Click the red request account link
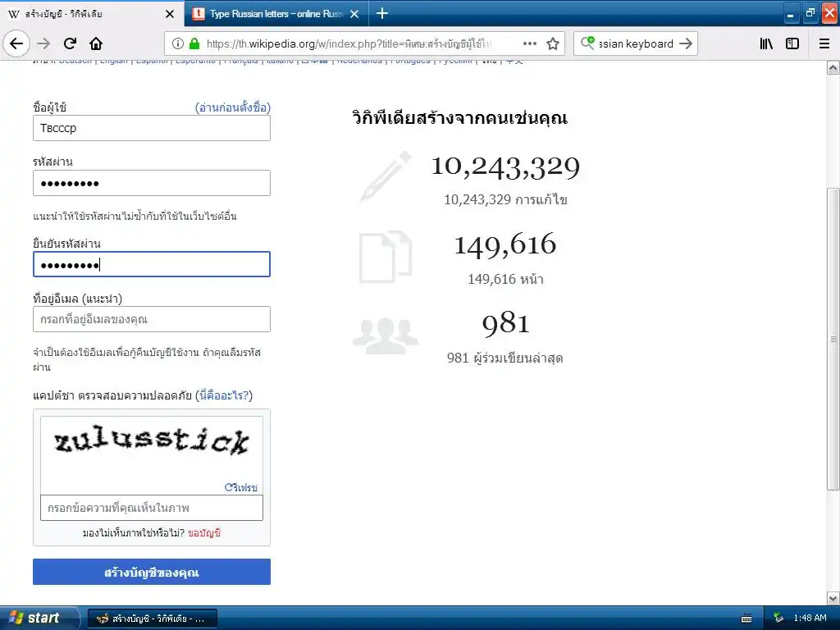 204,533
